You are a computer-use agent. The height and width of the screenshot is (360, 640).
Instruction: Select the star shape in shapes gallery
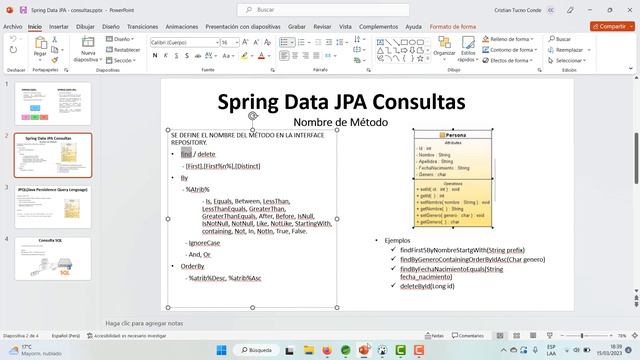pos(420,59)
